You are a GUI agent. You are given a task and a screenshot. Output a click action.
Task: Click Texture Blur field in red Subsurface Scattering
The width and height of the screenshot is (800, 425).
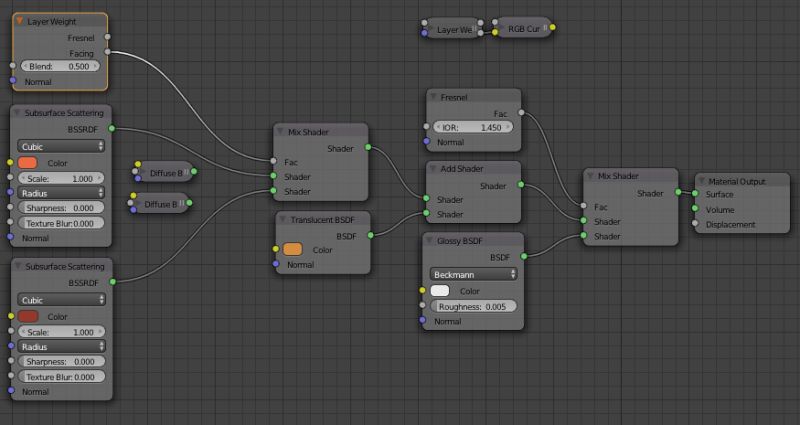[x=62, y=377]
